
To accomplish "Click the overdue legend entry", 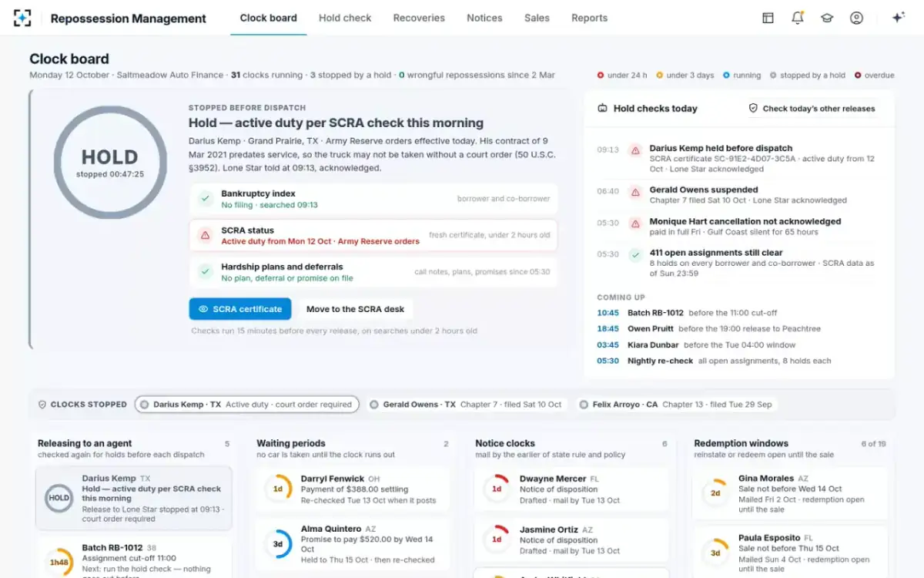I will [x=875, y=76].
